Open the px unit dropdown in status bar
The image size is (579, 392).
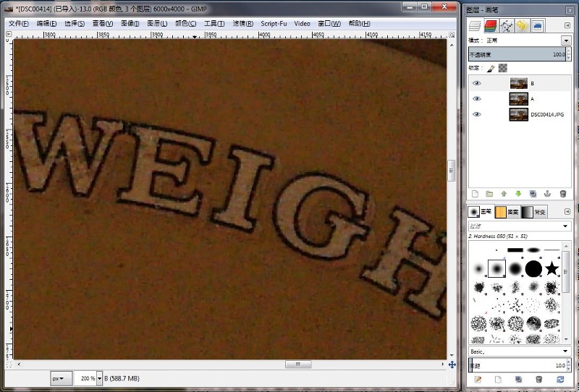tap(61, 378)
